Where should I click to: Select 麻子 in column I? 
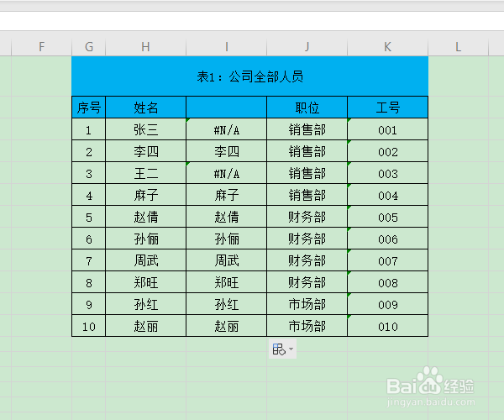pos(227,195)
